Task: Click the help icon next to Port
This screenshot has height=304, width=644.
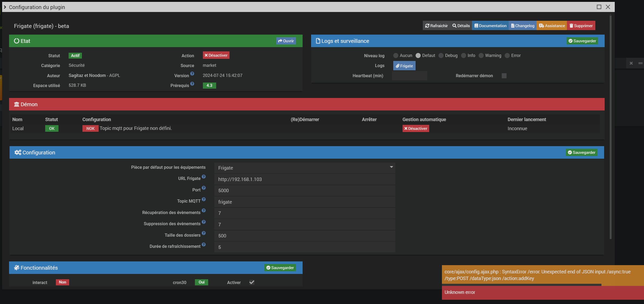Action: [x=204, y=188]
